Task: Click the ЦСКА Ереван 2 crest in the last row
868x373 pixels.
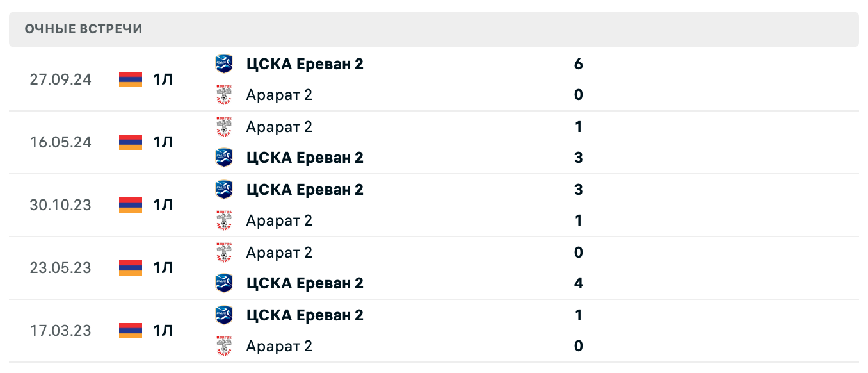Action: click(x=225, y=315)
